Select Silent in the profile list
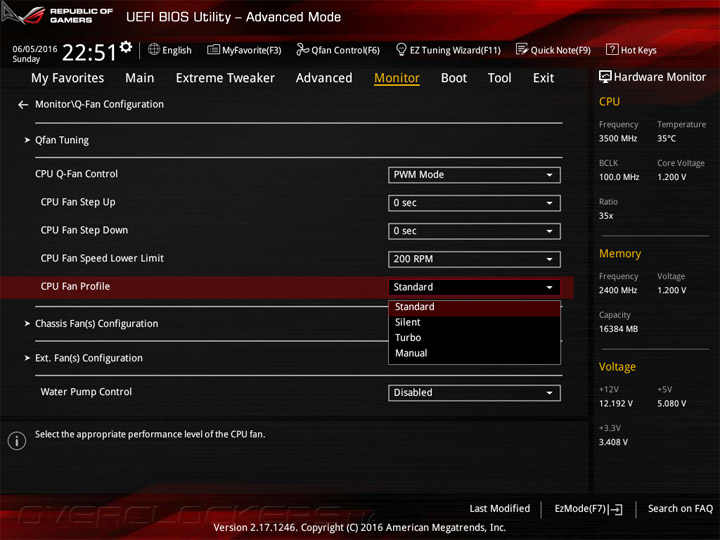Viewport: 720px width, 540px height. tap(474, 322)
